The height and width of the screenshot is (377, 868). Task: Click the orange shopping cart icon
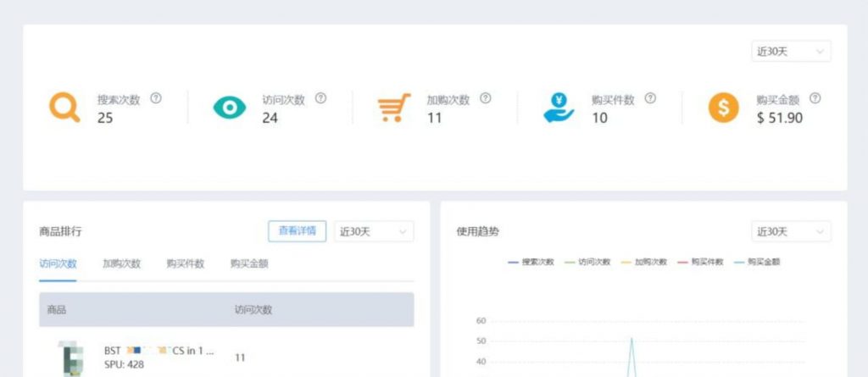tap(394, 108)
